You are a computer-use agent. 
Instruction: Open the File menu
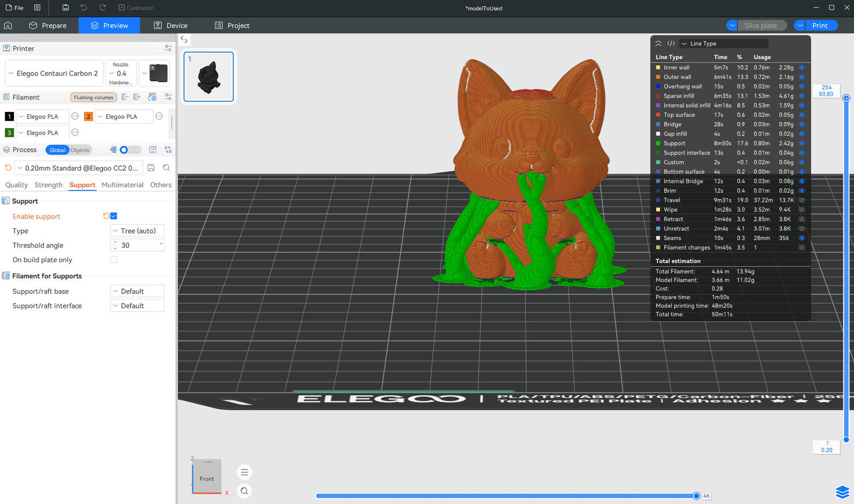coord(14,7)
